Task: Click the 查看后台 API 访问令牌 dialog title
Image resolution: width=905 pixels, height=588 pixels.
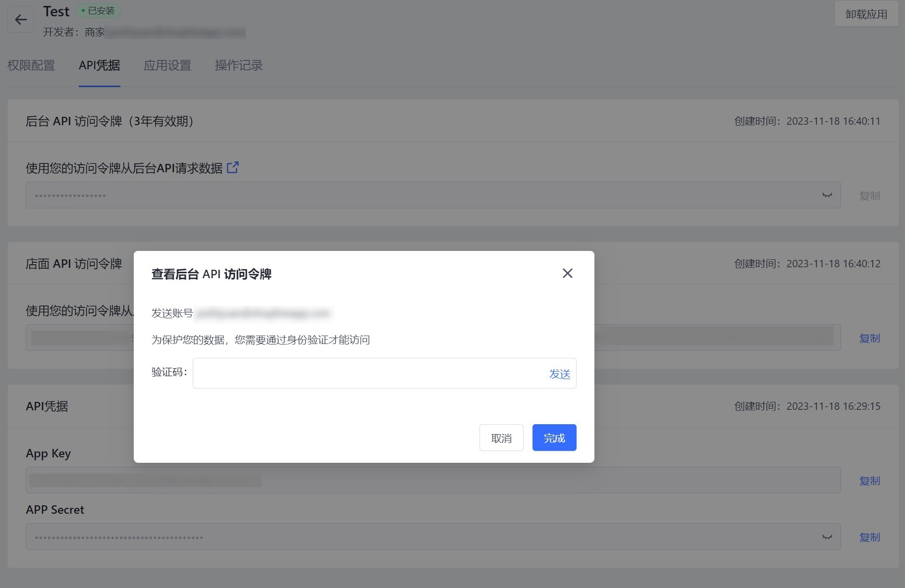Action: [x=212, y=274]
